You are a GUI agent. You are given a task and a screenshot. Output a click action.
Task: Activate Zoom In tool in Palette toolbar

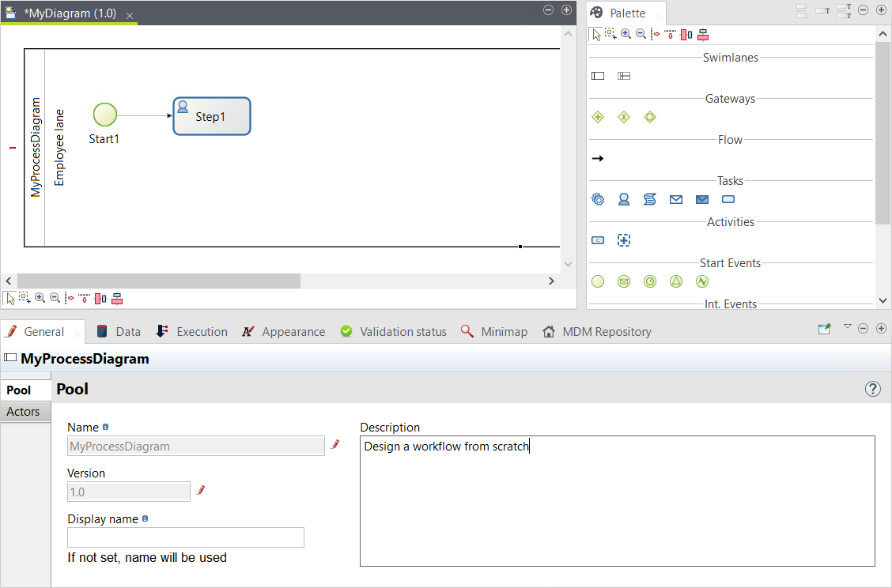[626, 33]
